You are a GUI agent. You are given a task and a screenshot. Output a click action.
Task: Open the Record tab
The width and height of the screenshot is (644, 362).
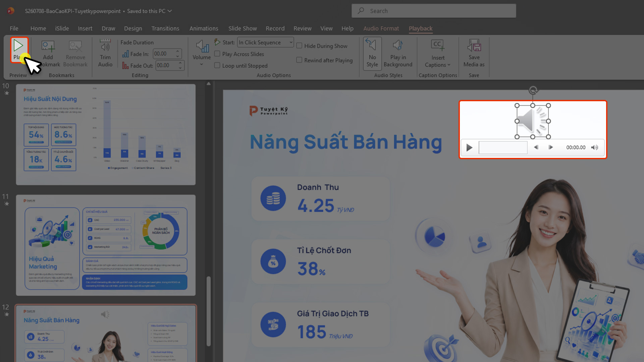[275, 28]
